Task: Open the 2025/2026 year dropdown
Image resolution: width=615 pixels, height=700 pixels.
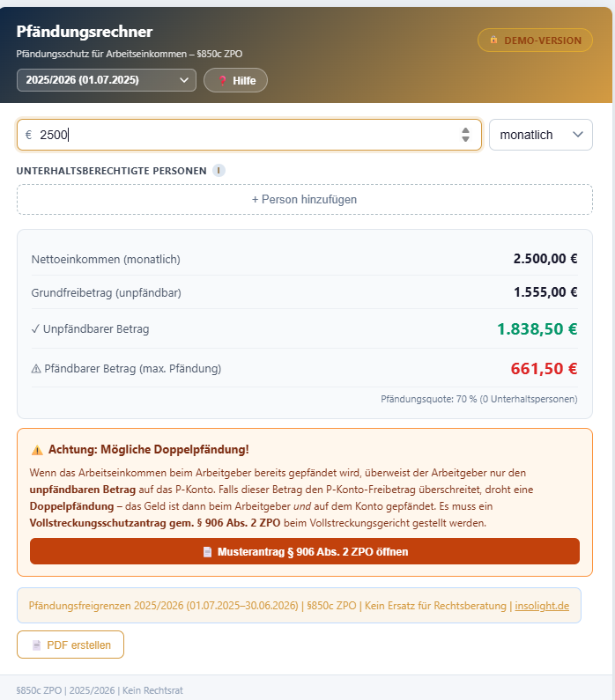Action: (x=107, y=80)
